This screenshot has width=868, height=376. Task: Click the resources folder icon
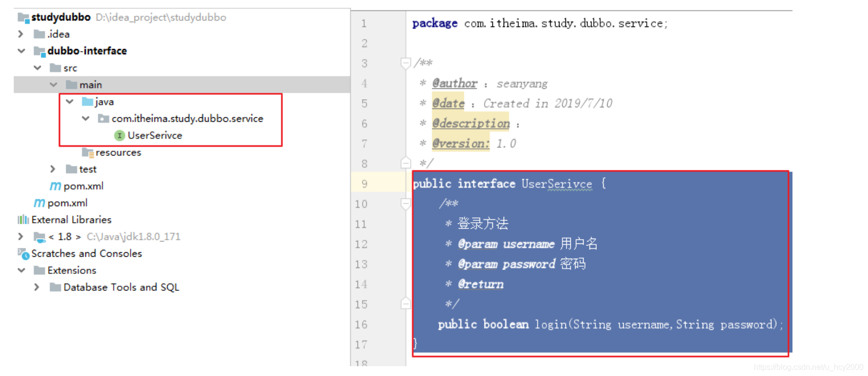click(x=88, y=153)
